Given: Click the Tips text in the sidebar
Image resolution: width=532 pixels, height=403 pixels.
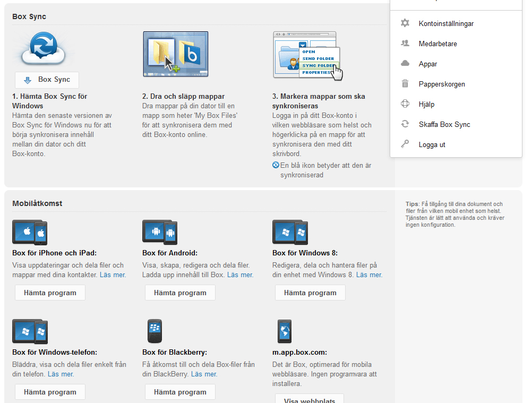Looking at the screenshot, I should pos(454,215).
